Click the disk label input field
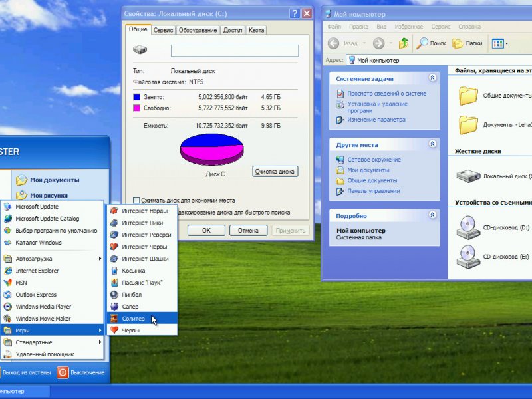 pyautogui.click(x=235, y=51)
